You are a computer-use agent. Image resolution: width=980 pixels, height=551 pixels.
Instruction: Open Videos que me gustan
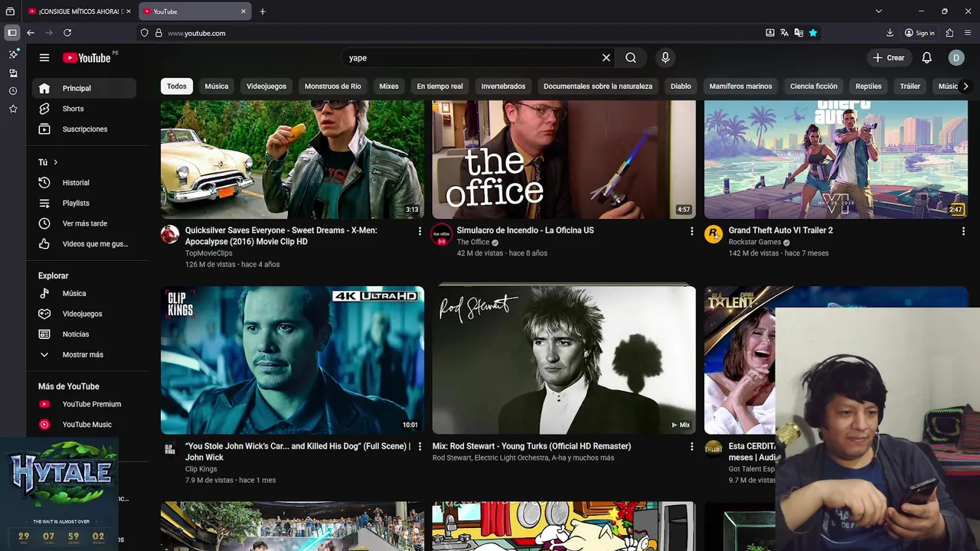(84, 244)
